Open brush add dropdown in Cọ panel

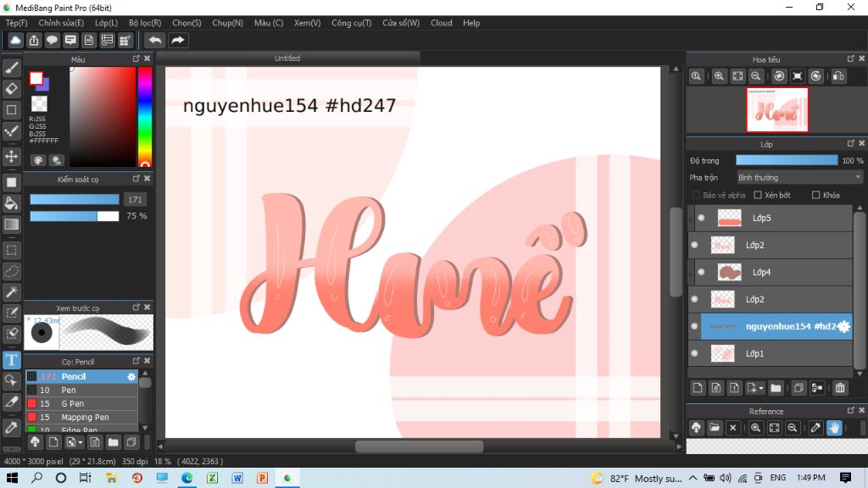(81, 442)
